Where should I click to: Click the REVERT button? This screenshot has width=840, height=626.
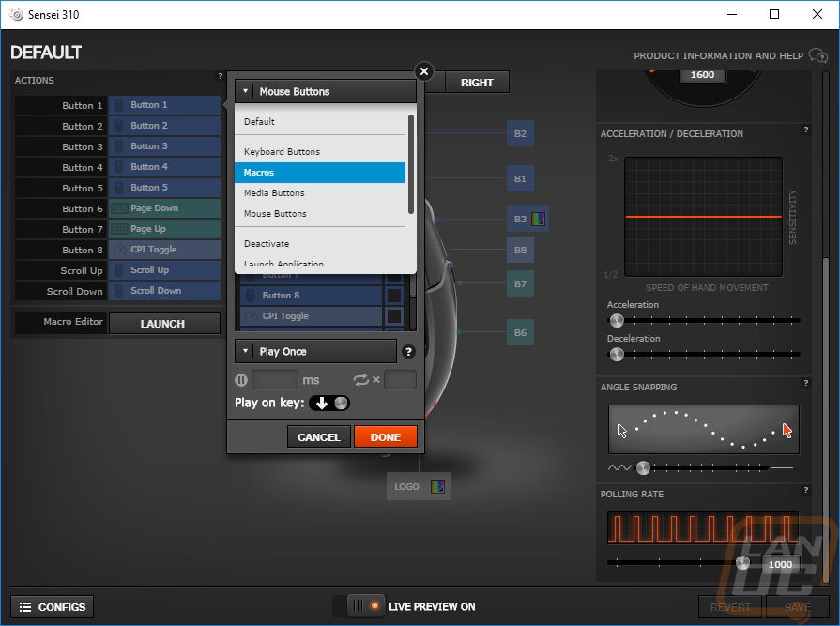coord(731,606)
